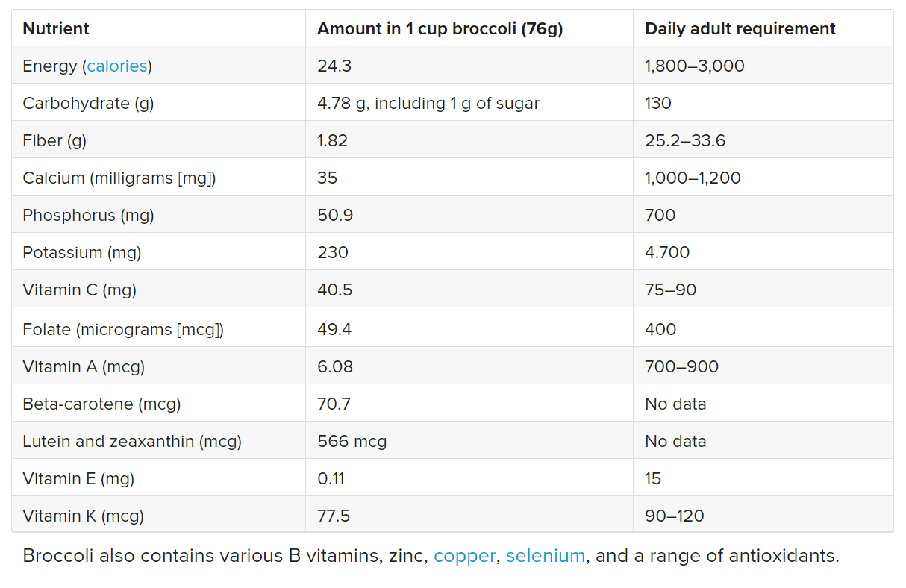
Task: Select Beta-carotene 'No data' cell
Action: (675, 404)
